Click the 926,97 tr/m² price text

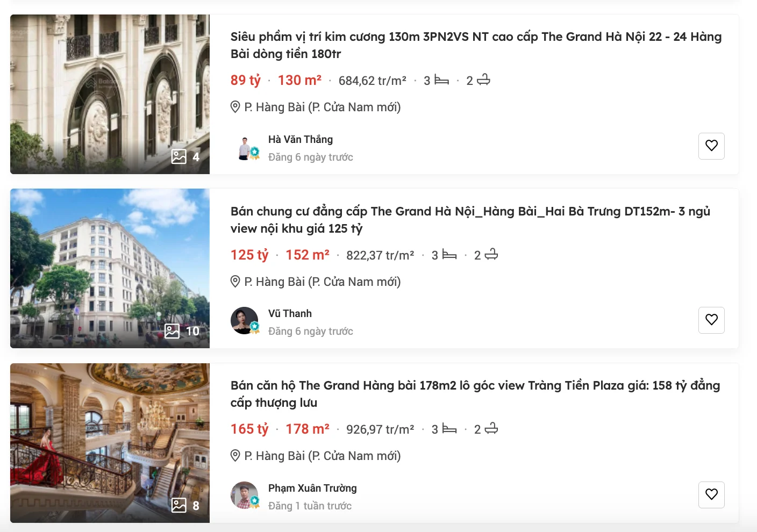pyautogui.click(x=380, y=429)
